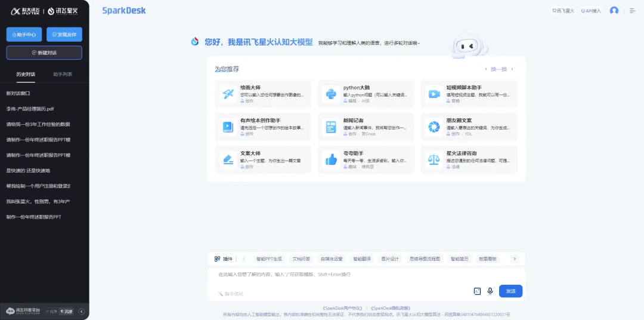Open the SparkDesk隐私政策 link
Image resolution: width=644 pixels, height=320 pixels.
point(391,308)
